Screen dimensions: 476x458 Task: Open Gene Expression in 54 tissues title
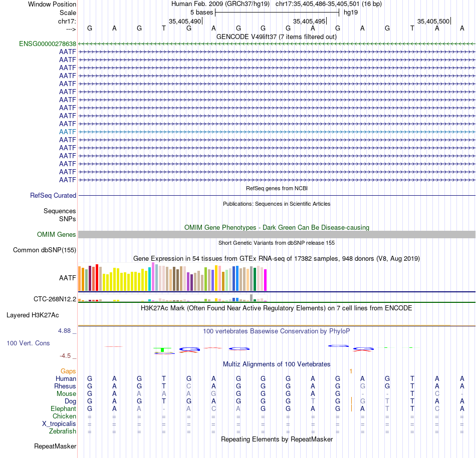277,258
